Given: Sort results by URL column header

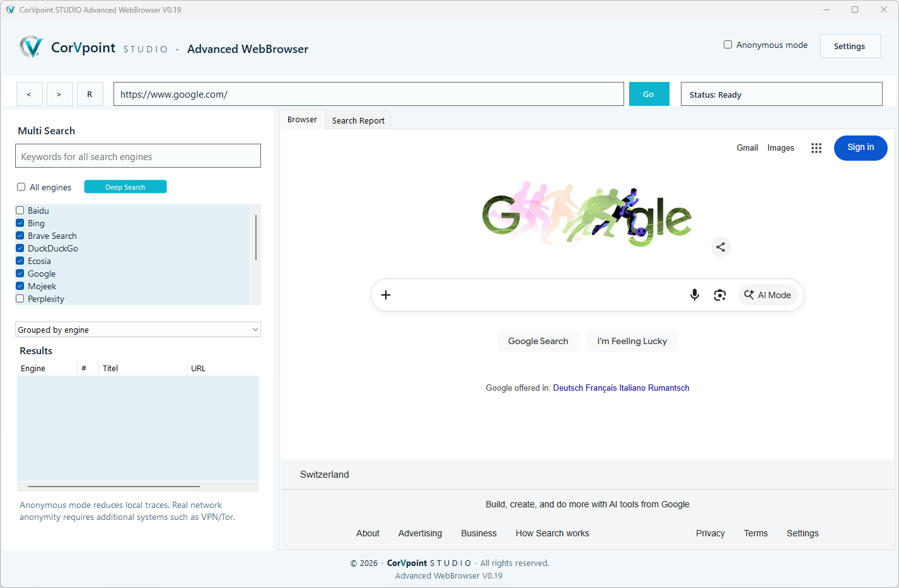Looking at the screenshot, I should (223, 368).
